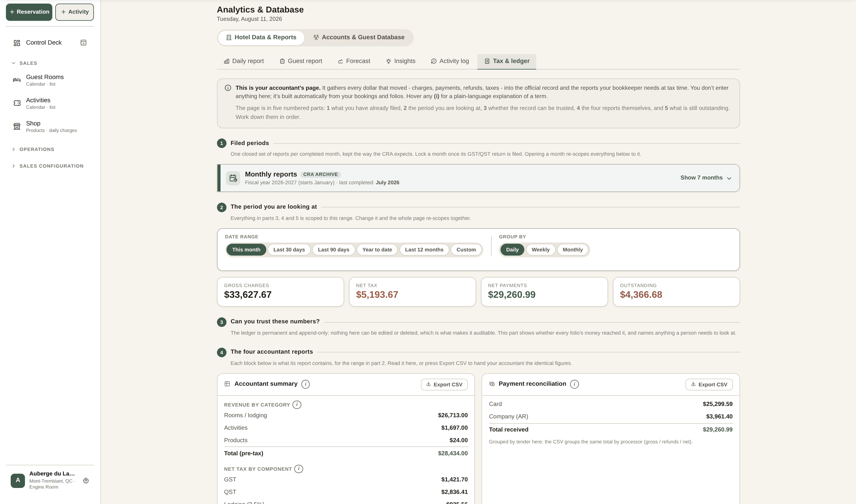This screenshot has height=504, width=856.
Task: Click the Card amount $25,299.59
Action: pyautogui.click(x=717, y=404)
